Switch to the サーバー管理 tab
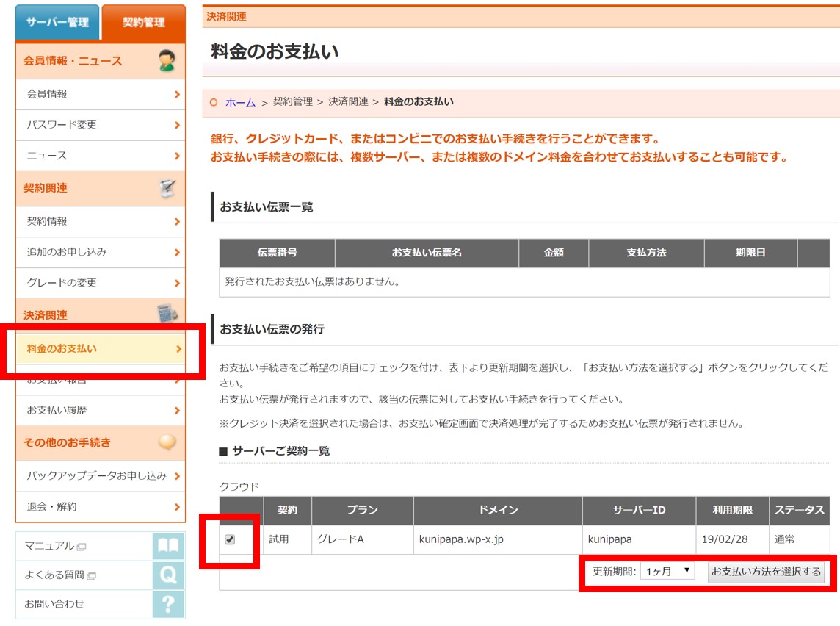Viewport: 840px width, 626px height. coord(57,22)
